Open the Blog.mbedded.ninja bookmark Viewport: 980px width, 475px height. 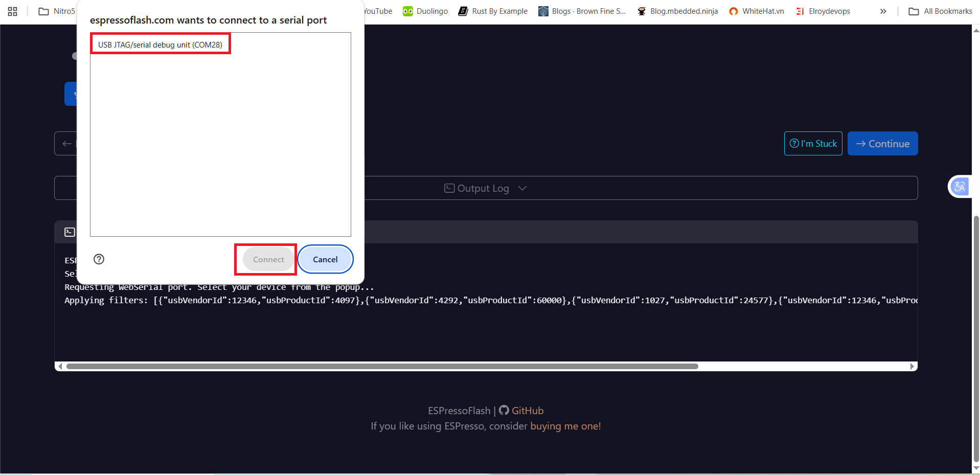point(678,11)
